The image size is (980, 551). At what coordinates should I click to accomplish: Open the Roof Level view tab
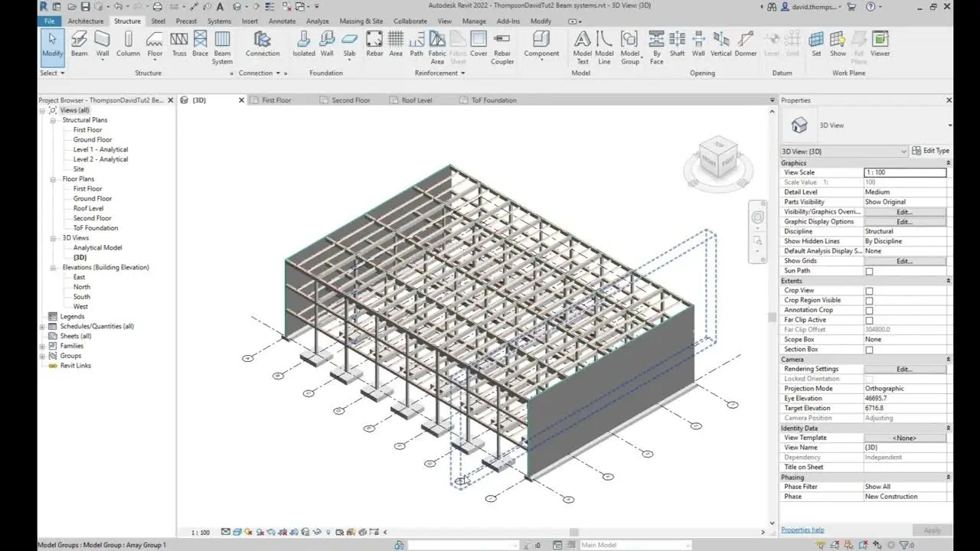point(416,100)
